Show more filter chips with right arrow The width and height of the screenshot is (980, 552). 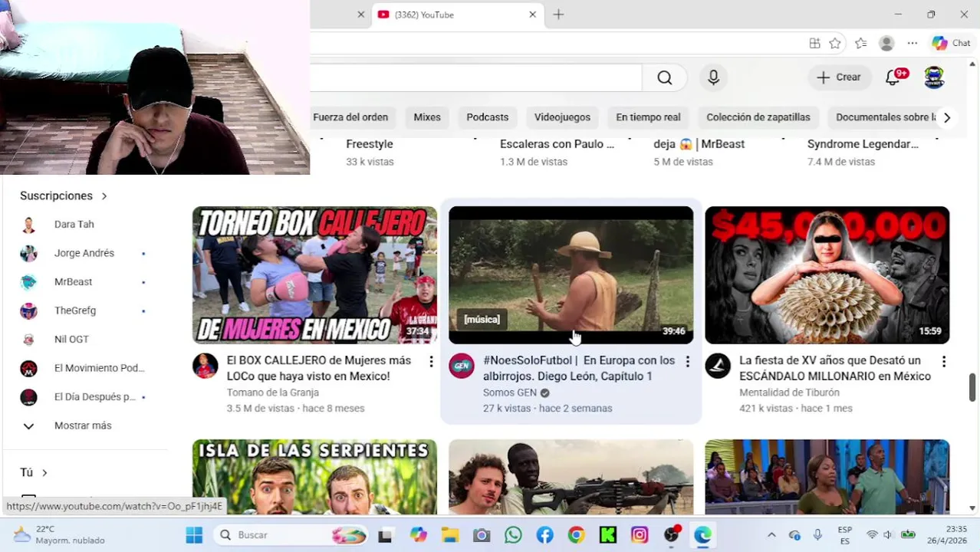(x=946, y=117)
